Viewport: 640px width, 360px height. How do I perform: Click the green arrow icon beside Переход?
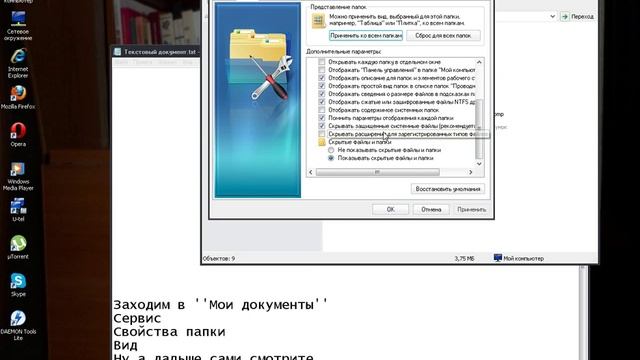pos(564,16)
